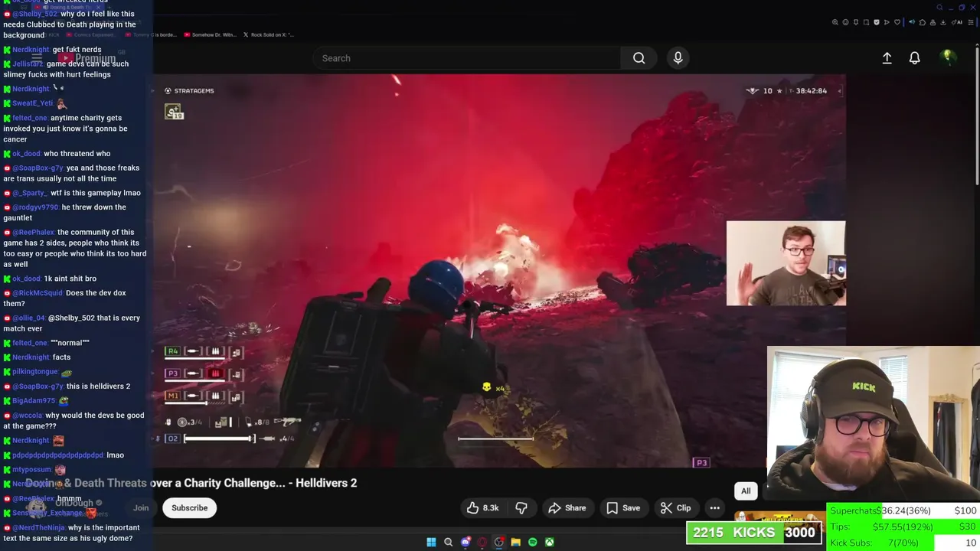Image resolution: width=980 pixels, height=551 pixels.
Task: Like the video with 8.3k thumbs up
Action: [x=482, y=507]
